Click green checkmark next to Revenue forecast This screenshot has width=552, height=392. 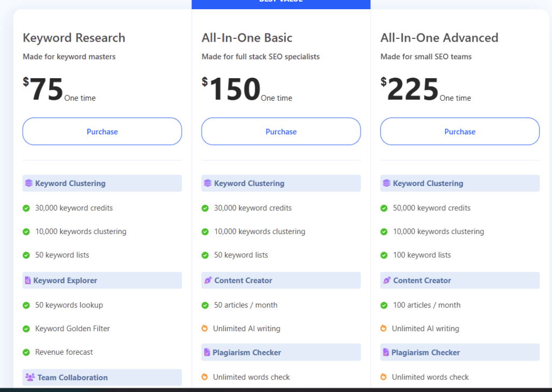(26, 352)
